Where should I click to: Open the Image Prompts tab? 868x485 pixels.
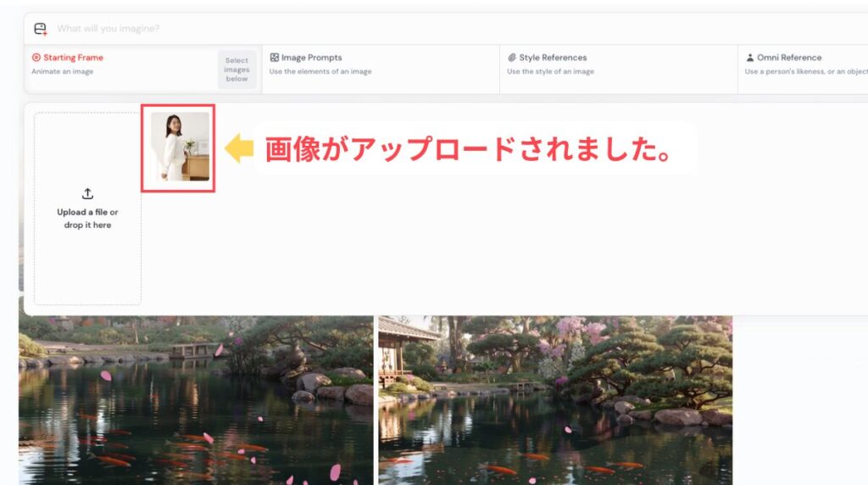click(311, 58)
